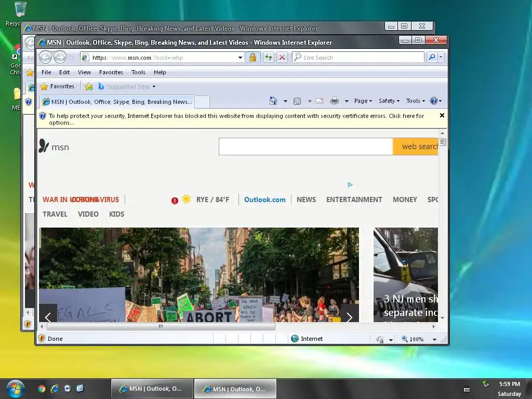
Task: Expand the address bar history dropdown
Action: (x=240, y=58)
